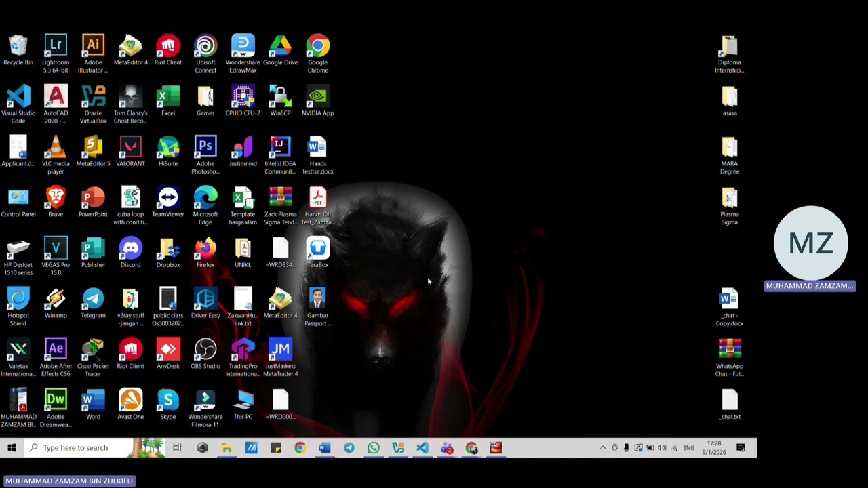Screen dimensions: 868x488
Task: Select the Skype desktop icon
Action: (x=168, y=405)
